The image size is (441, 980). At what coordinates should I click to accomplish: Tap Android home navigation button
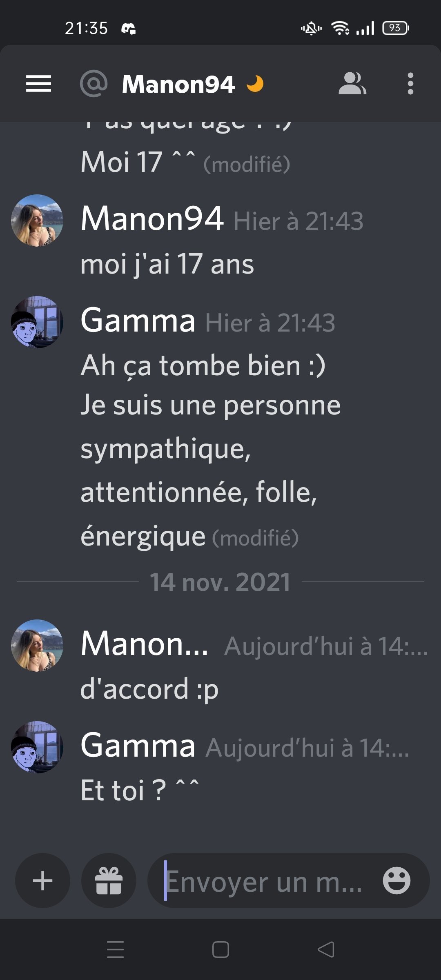coord(220,949)
